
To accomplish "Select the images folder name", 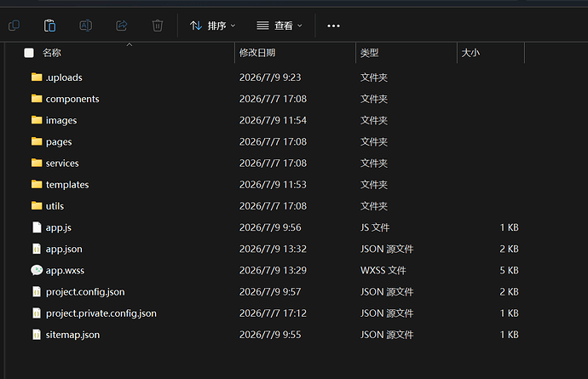I will click(61, 120).
